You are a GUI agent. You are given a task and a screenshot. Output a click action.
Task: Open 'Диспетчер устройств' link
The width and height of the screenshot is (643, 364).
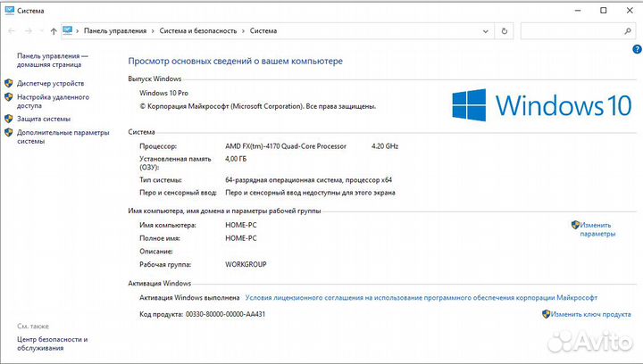(x=50, y=83)
